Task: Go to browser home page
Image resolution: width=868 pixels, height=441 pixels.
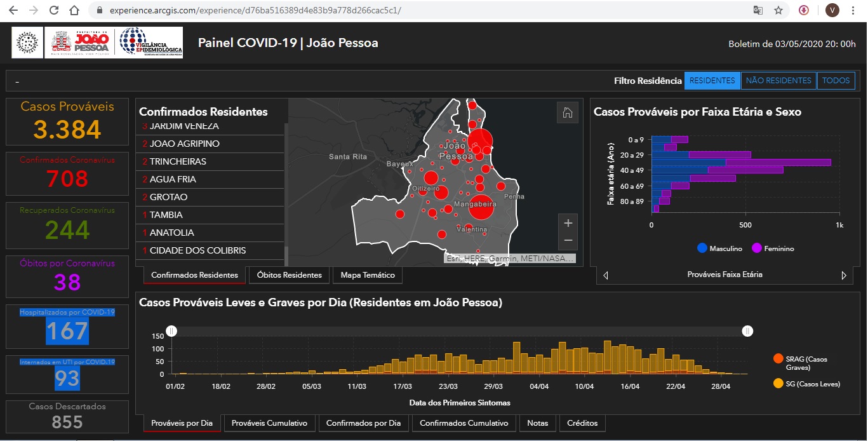Action: coord(74,11)
